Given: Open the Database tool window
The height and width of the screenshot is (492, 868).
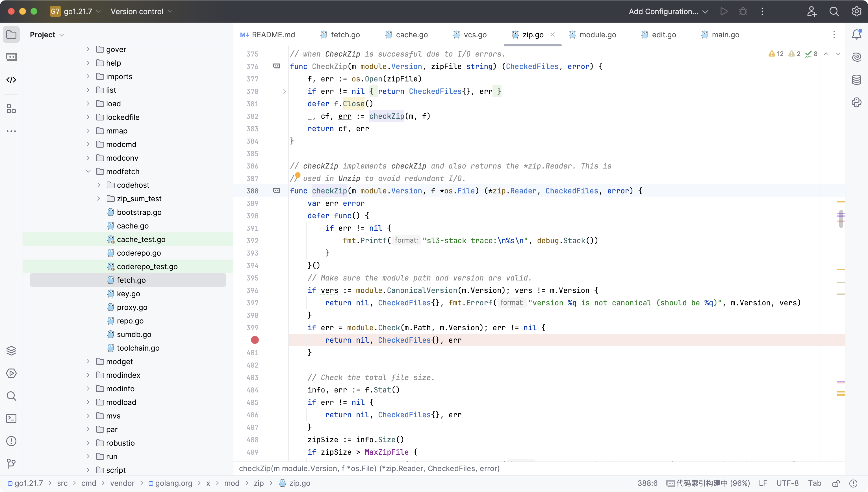Looking at the screenshot, I should pyautogui.click(x=856, y=80).
